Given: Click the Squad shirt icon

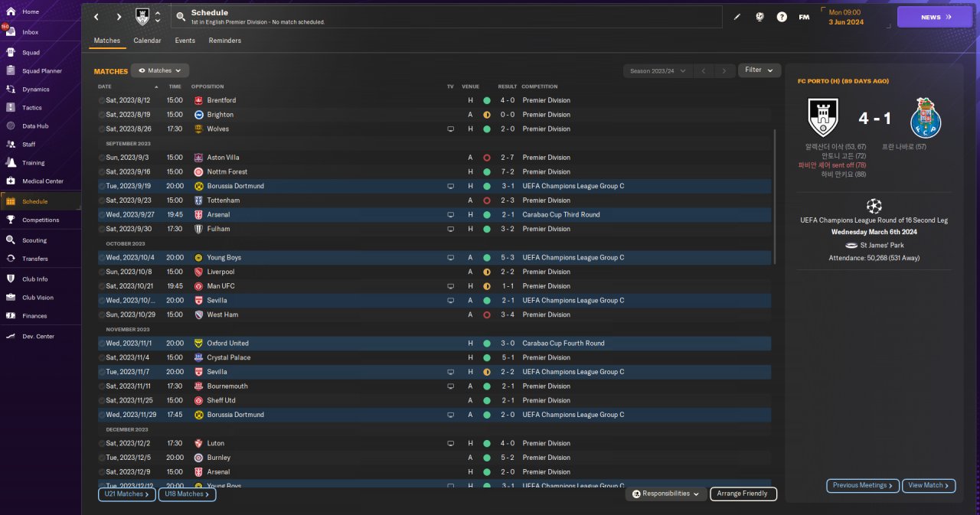Looking at the screenshot, I should (x=11, y=53).
